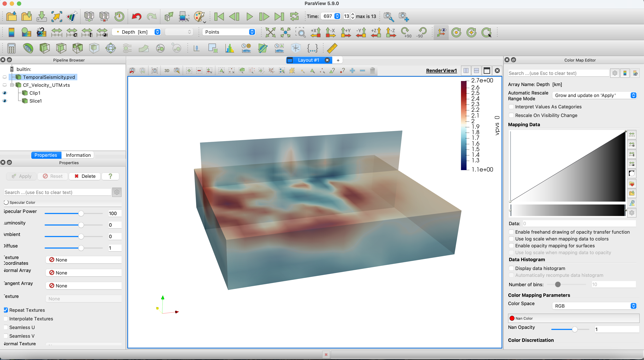
Task: Switch to the Information tab
Action: click(x=78, y=155)
